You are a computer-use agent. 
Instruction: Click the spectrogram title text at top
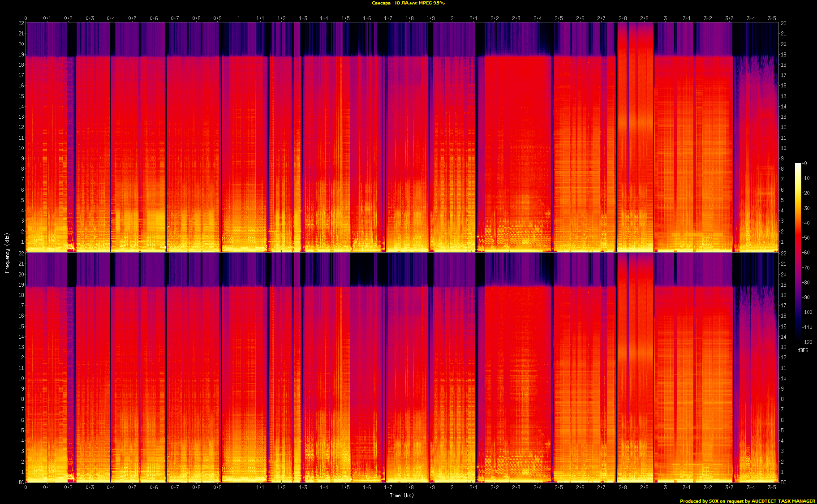(x=408, y=3)
